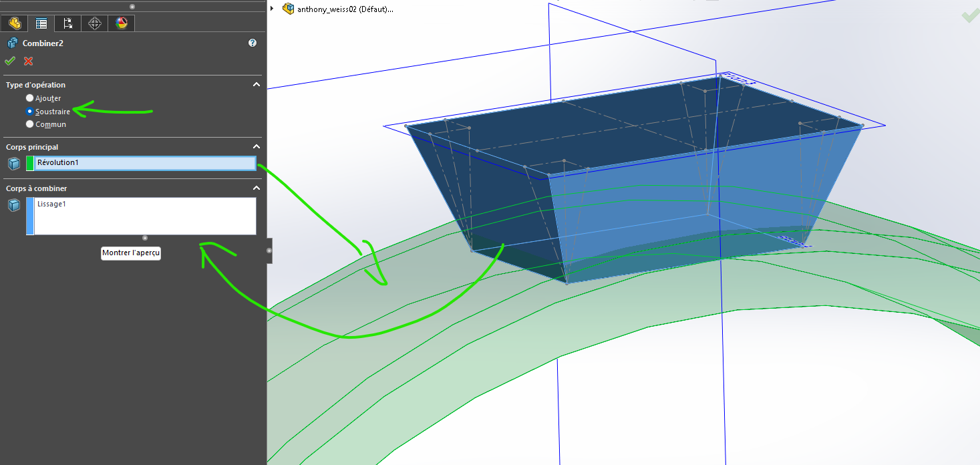The width and height of the screenshot is (980, 465).
Task: Choose the Commun operation type
Action: [x=29, y=124]
